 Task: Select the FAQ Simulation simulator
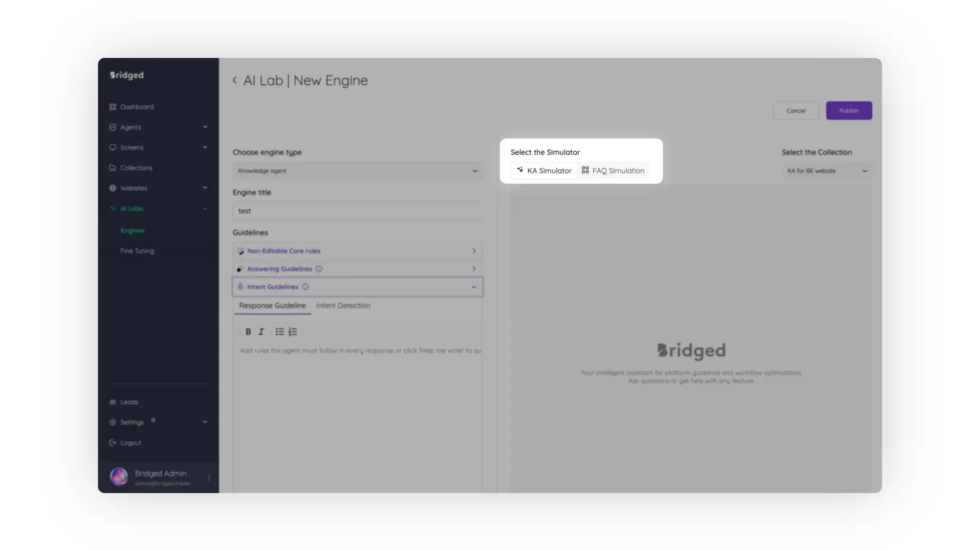point(613,170)
